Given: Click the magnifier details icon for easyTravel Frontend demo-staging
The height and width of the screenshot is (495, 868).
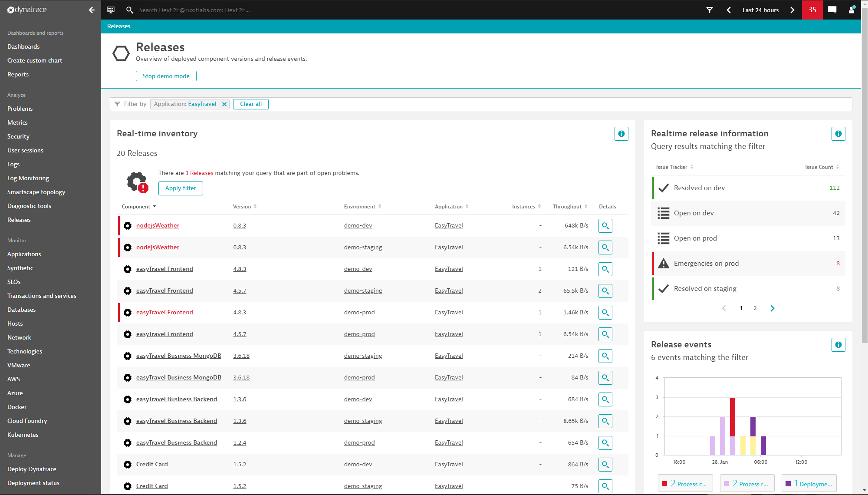Looking at the screenshot, I should click(605, 290).
